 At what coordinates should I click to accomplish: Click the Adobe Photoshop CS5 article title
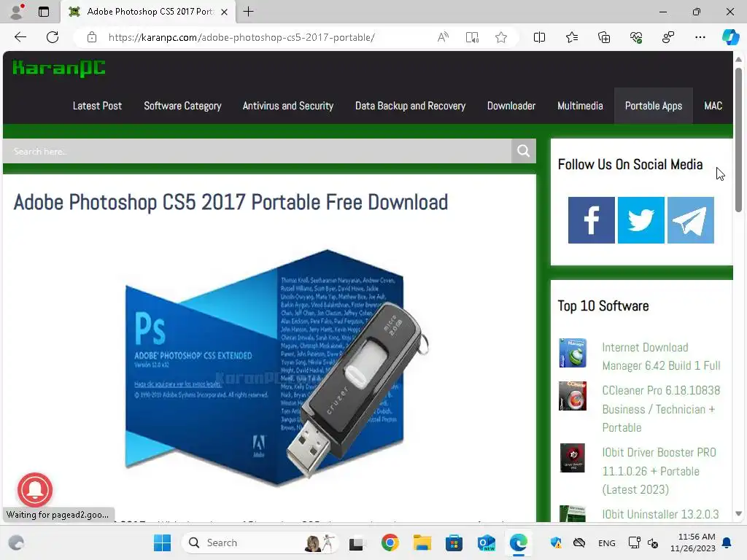231,202
